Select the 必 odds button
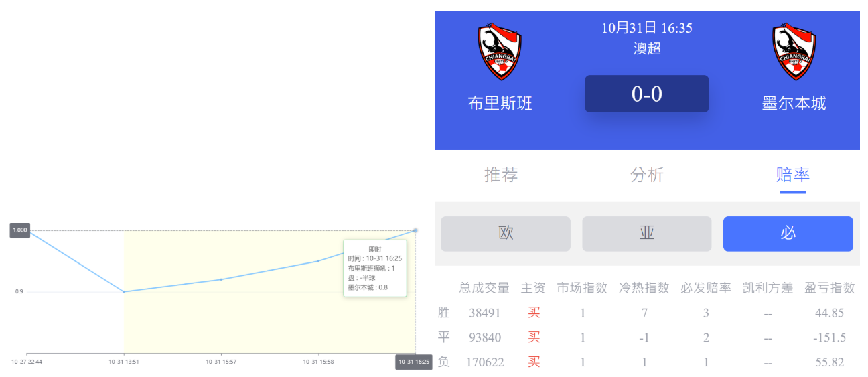Screen dimensions: 868x377 (x=788, y=234)
